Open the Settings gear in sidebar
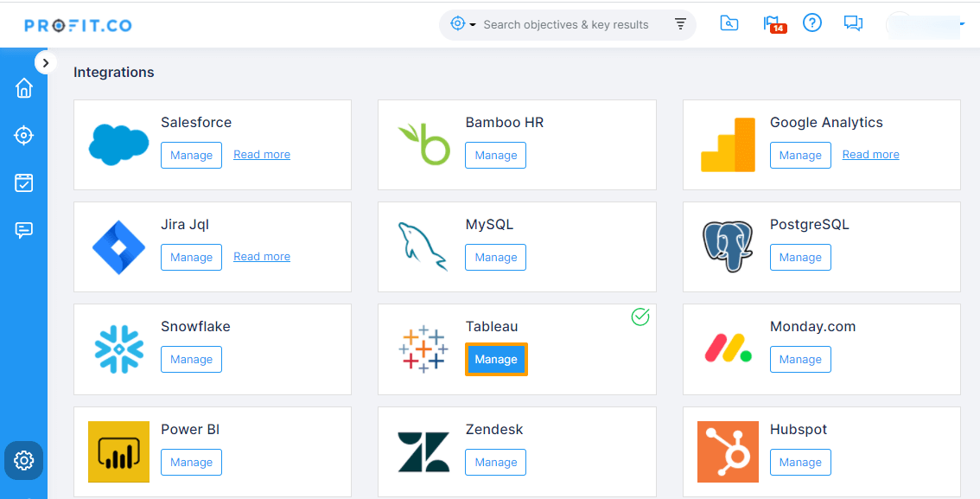The height and width of the screenshot is (499, 980). (23, 460)
